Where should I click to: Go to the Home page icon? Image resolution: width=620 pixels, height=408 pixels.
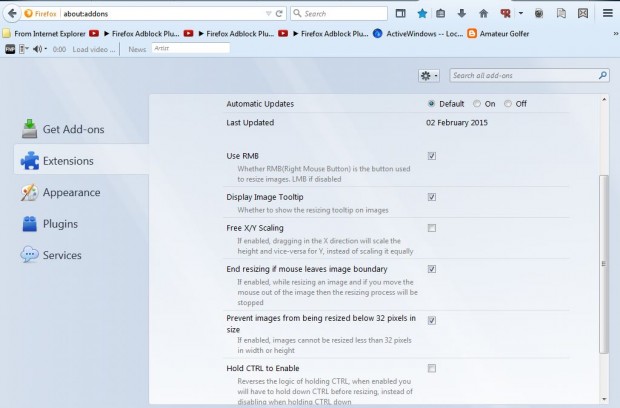(x=484, y=14)
